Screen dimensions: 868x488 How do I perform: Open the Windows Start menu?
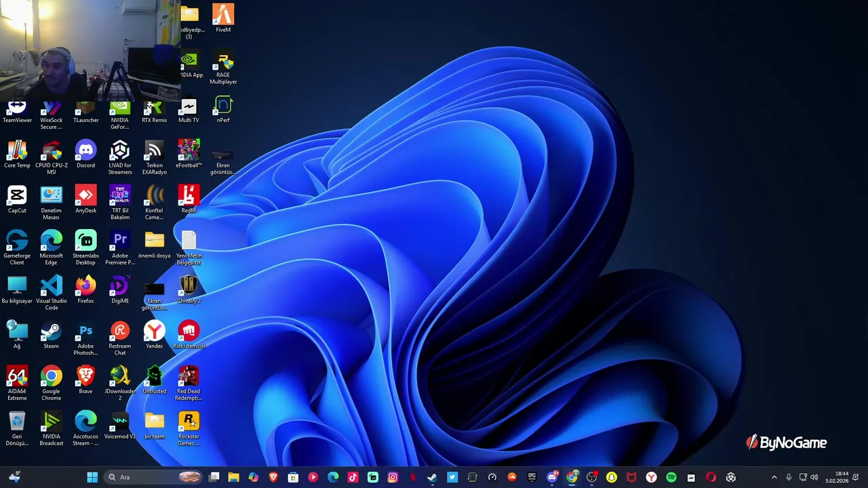tap(92, 477)
